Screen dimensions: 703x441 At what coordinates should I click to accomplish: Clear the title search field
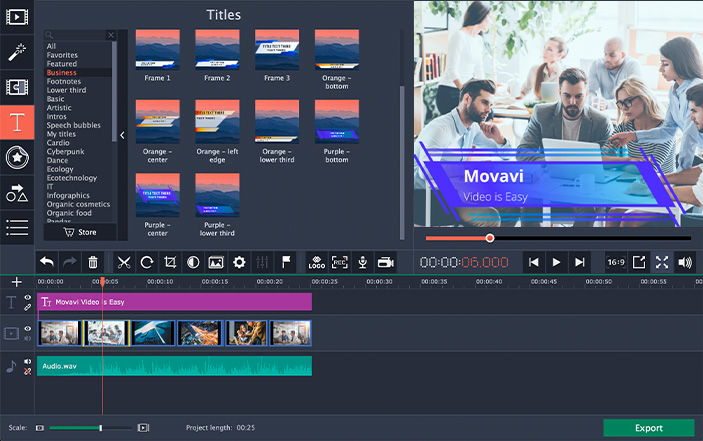pyautogui.click(x=111, y=35)
